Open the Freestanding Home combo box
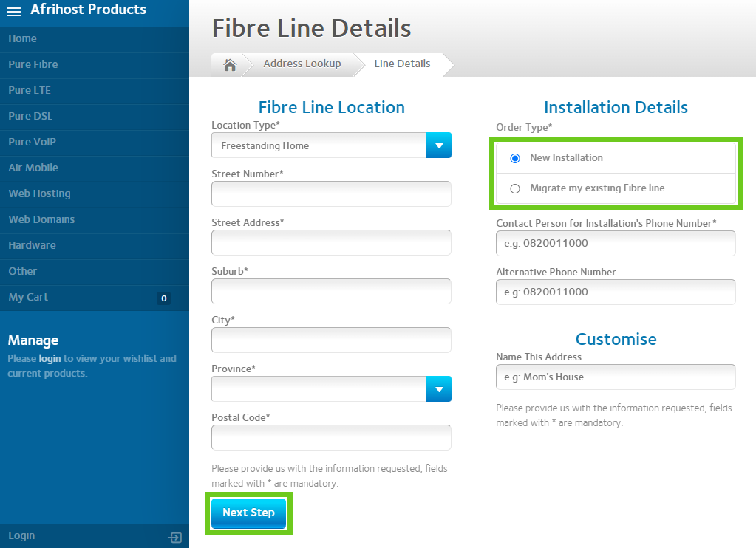 coord(319,145)
